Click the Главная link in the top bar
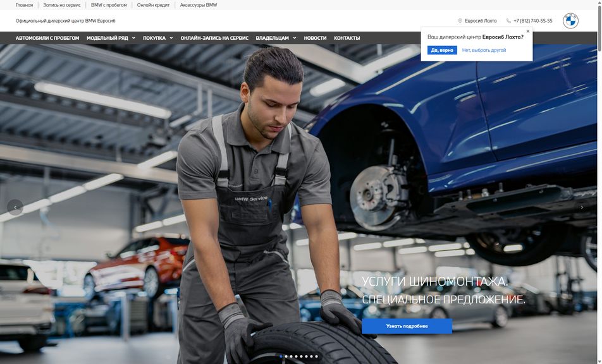The image size is (602, 364). click(24, 5)
